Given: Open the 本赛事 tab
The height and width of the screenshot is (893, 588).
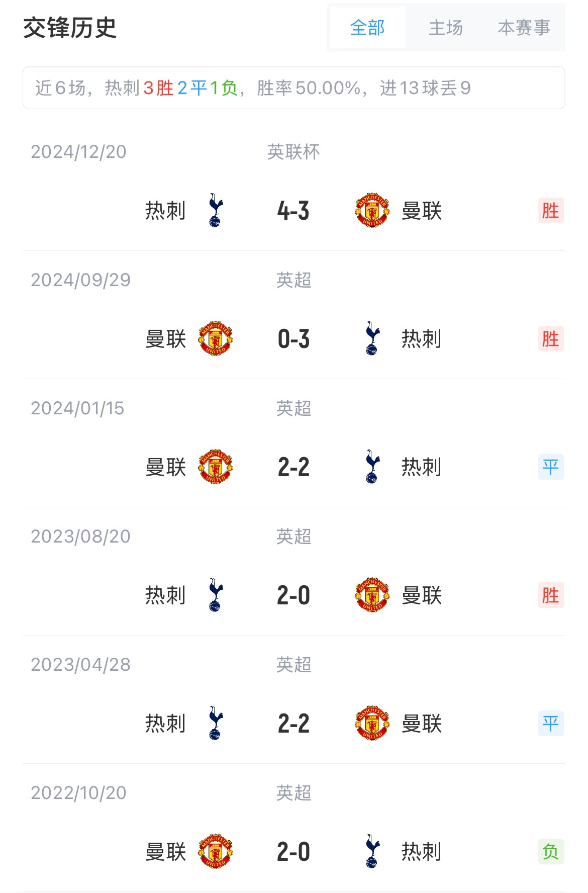Looking at the screenshot, I should (x=524, y=28).
